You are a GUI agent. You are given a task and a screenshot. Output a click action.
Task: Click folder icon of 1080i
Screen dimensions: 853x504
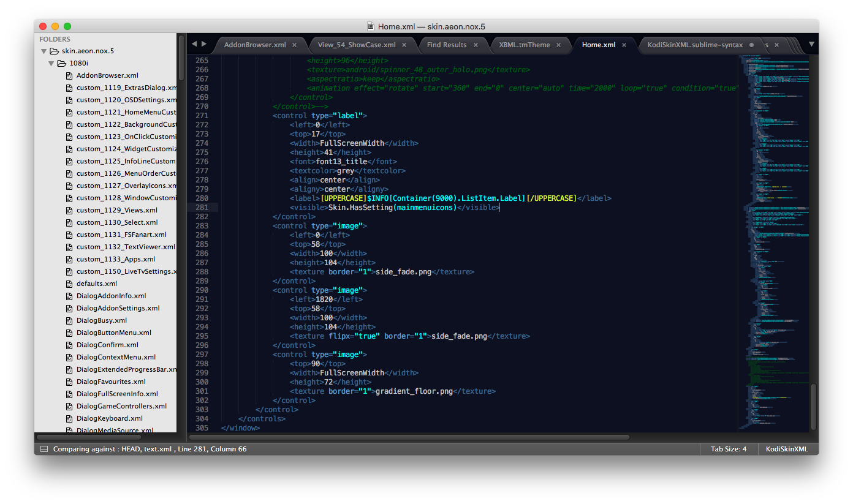61,63
